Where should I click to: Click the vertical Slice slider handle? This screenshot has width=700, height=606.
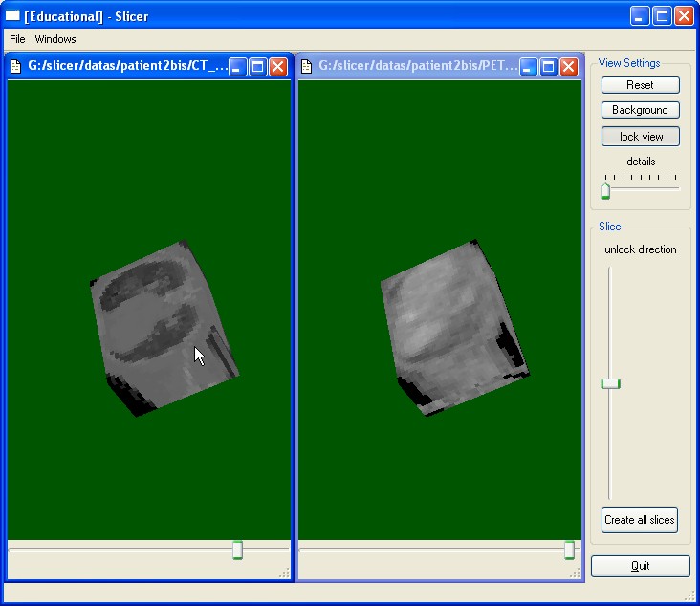[x=610, y=383]
